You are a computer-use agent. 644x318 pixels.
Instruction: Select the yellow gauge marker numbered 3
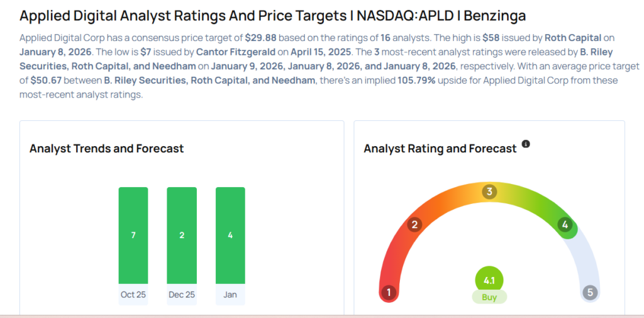coord(489,192)
